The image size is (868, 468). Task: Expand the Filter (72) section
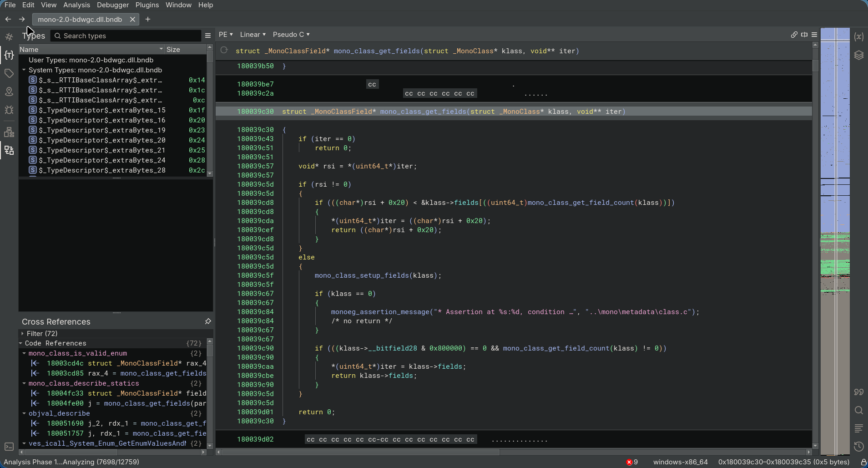click(22, 334)
